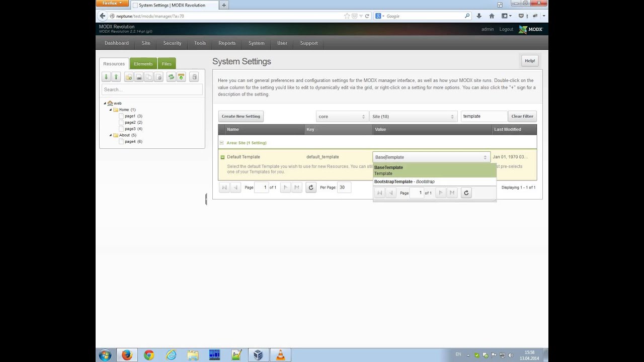Open Windows Start menu
644x362 pixels.
coord(105,355)
